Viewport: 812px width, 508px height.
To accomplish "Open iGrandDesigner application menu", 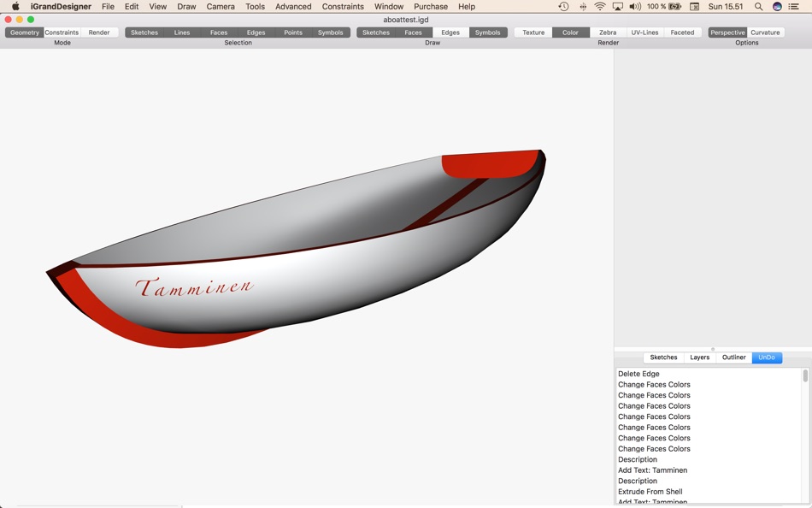I will 61,6.
